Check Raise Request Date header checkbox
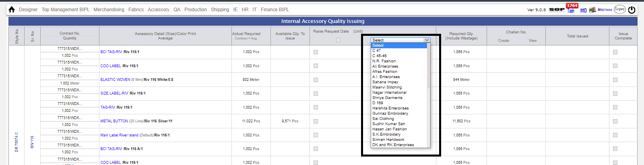Image resolution: width=644 pixels, height=165 pixels. coord(338,40)
